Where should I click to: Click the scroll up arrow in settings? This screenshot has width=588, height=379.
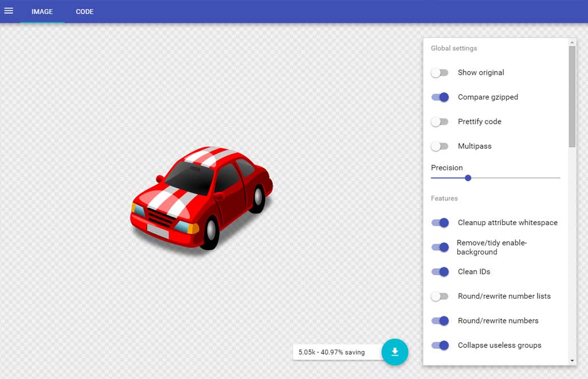pos(572,42)
